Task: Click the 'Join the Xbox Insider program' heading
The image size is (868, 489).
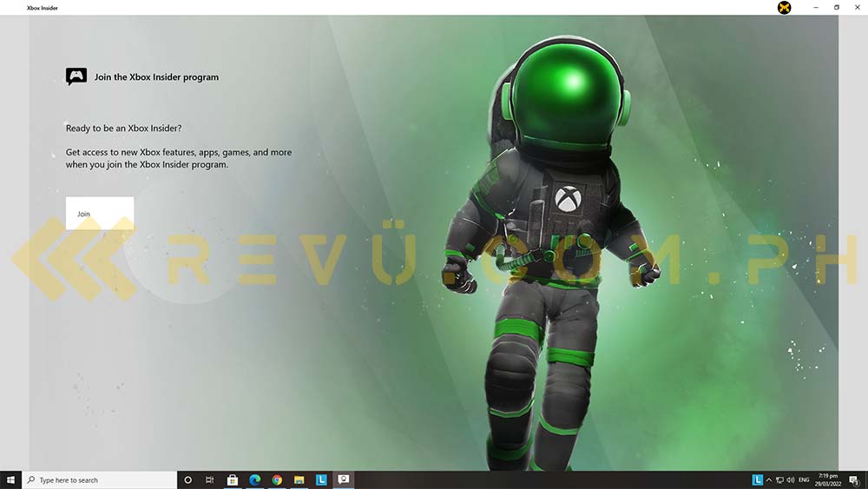Action: coord(156,77)
